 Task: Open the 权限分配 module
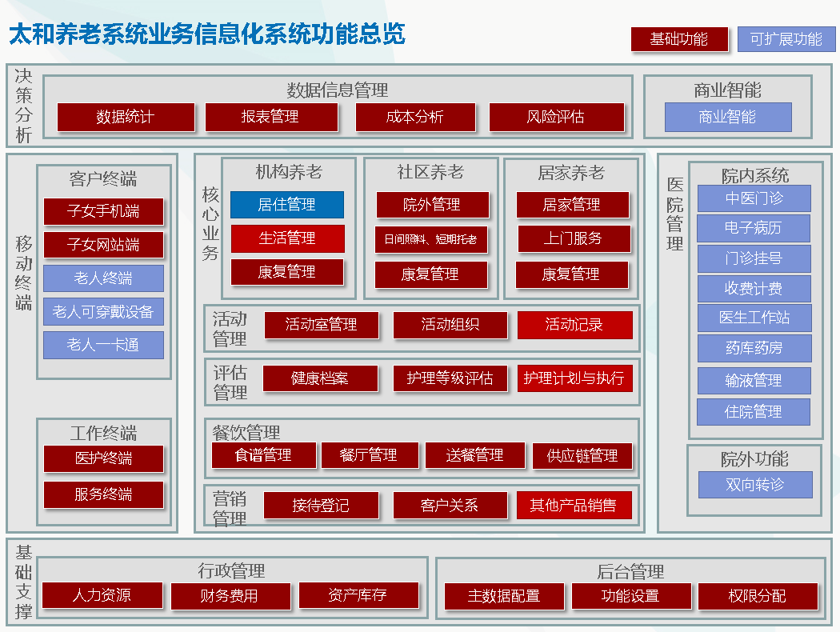[x=758, y=596]
